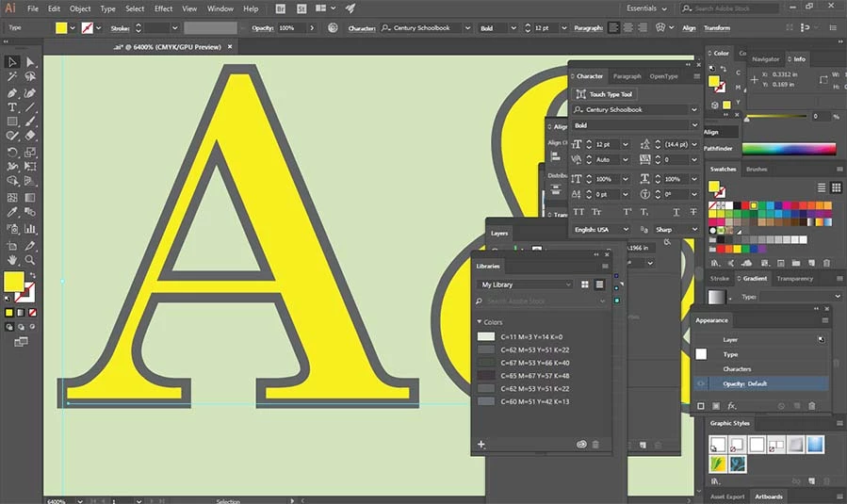Toggle visibility of Opacity Default row

701,383
